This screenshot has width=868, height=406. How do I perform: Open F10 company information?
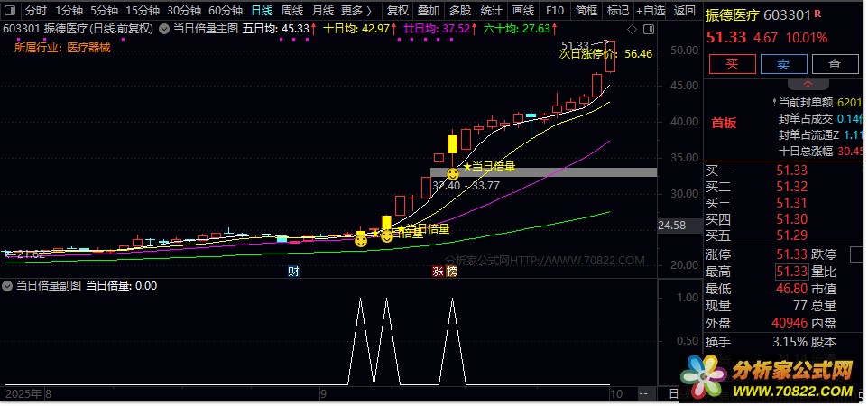[x=555, y=10]
